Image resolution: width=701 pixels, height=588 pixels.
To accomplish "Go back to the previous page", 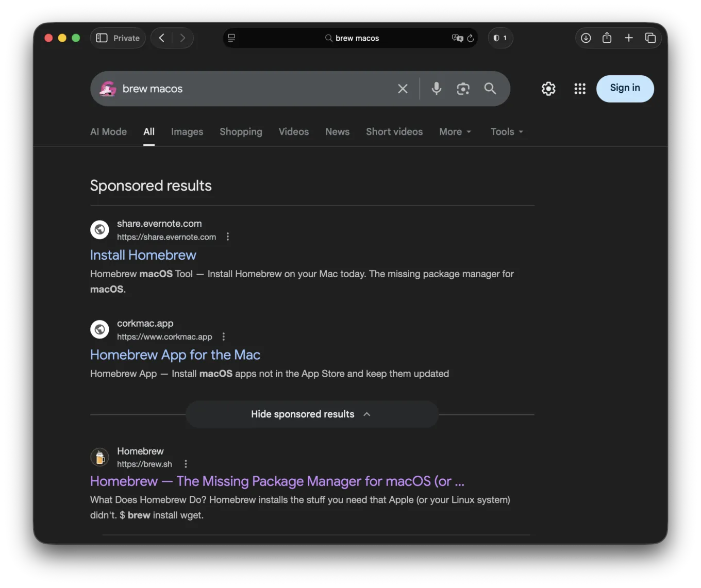I will [x=162, y=38].
